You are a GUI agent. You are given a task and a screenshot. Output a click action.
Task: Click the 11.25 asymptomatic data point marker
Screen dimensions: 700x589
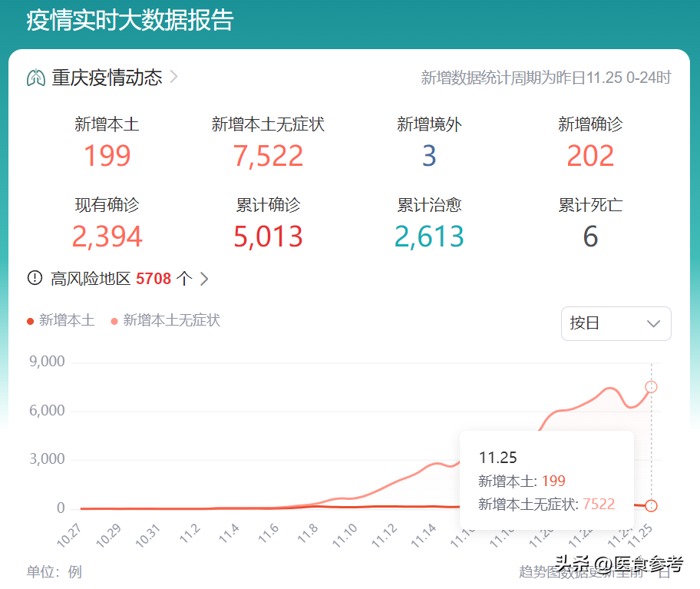click(x=651, y=387)
